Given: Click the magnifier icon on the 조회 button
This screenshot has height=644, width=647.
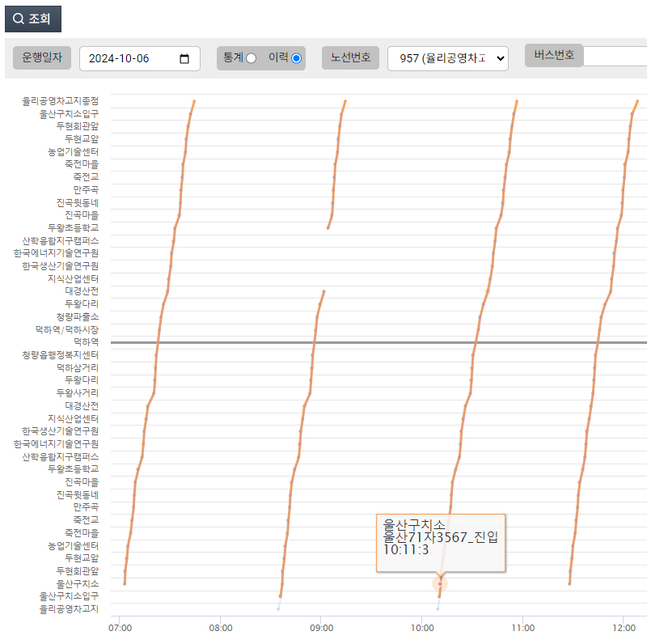Looking at the screenshot, I should (x=19, y=19).
